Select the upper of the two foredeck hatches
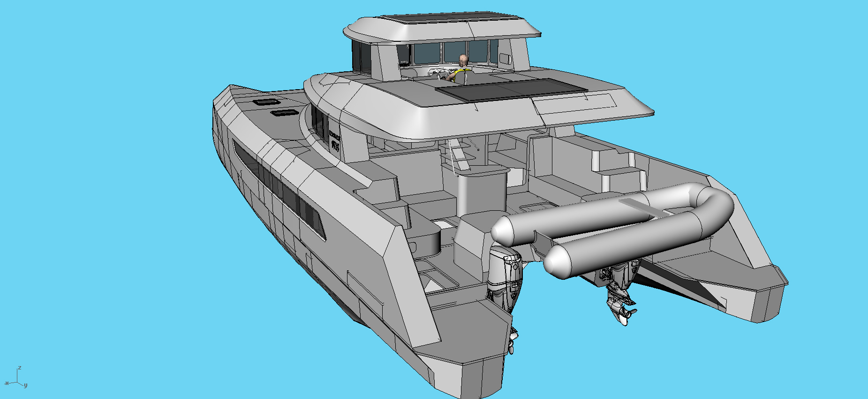The width and height of the screenshot is (868, 399). [266, 101]
